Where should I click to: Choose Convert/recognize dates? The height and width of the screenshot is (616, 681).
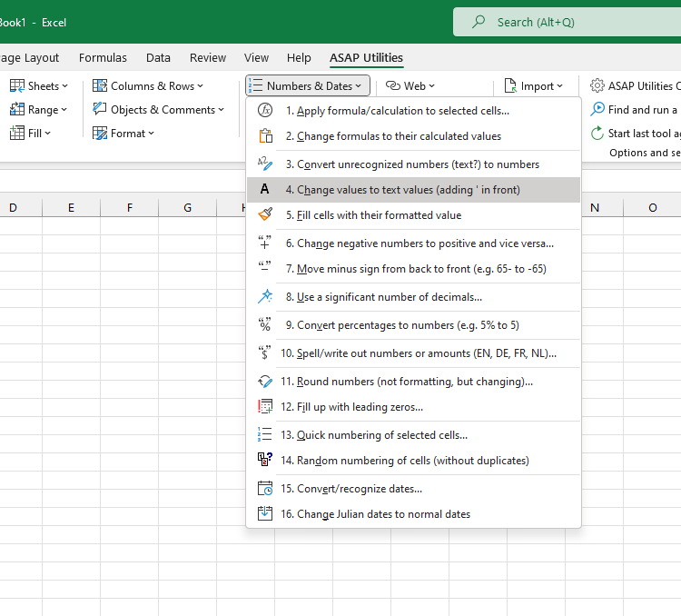413,488
